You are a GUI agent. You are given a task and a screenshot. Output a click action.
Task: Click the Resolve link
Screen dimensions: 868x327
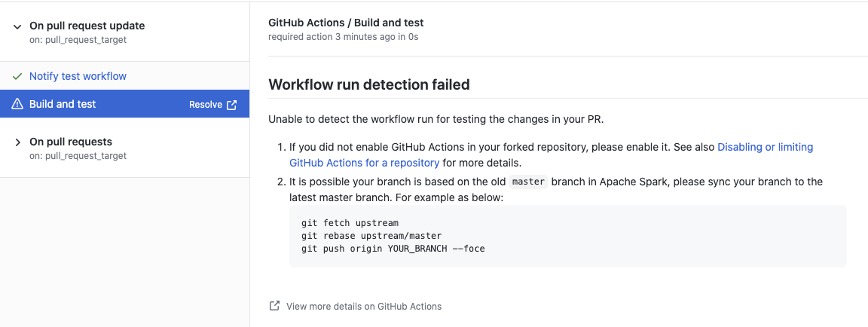(x=205, y=105)
